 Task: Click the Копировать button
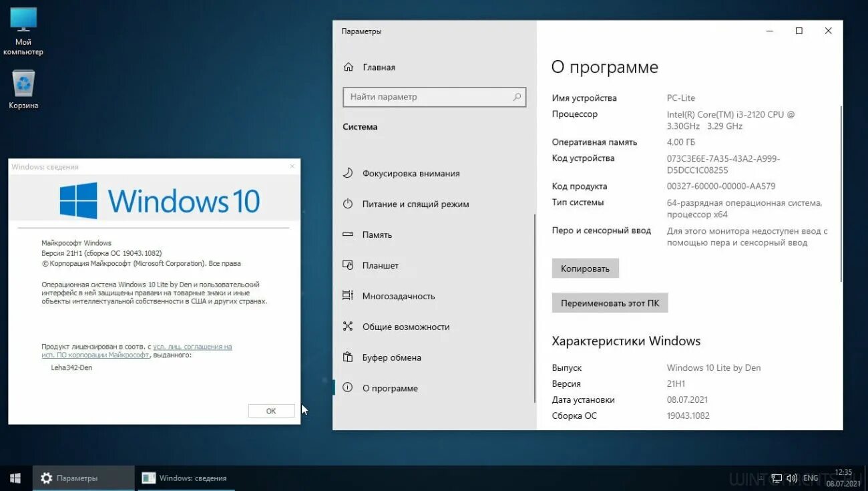click(586, 269)
